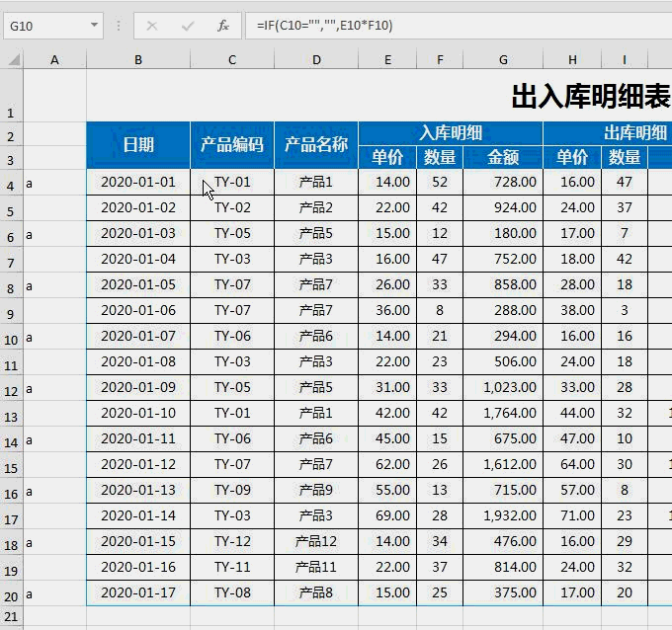Click unit price 69.00 in row 17
The image size is (672, 630).
(x=387, y=516)
